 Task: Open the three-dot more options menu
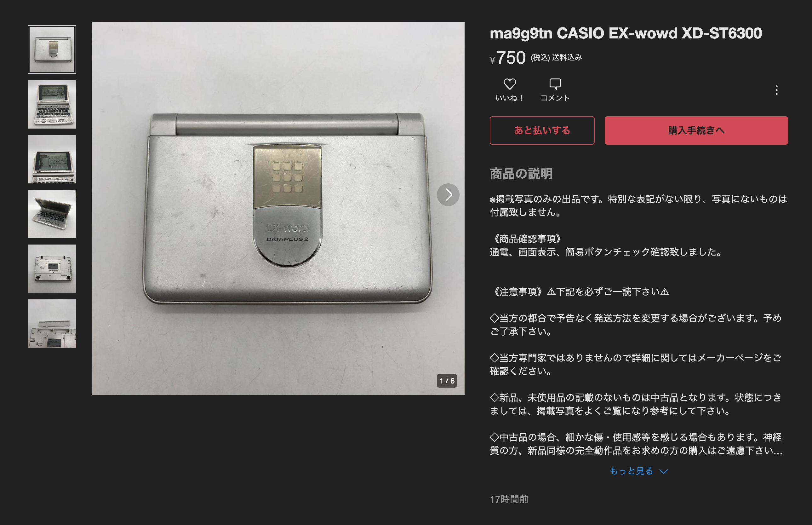click(x=776, y=90)
